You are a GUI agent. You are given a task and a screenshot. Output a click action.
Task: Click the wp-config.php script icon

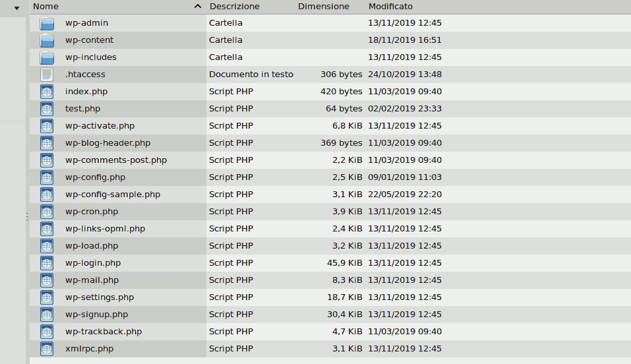pyautogui.click(x=47, y=177)
